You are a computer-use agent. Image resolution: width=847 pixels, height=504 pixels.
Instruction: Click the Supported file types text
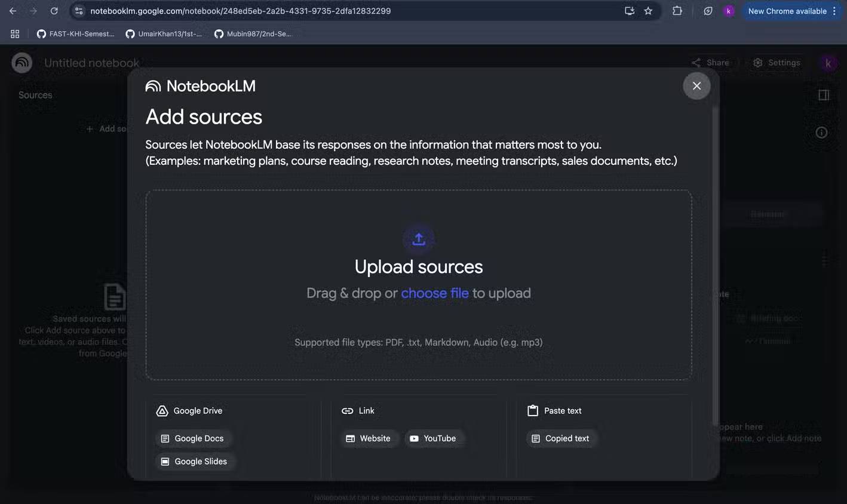[419, 342]
